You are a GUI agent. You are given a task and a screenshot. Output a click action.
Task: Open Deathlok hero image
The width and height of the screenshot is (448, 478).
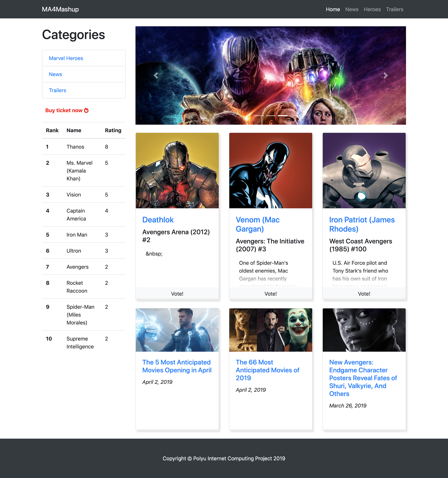tap(177, 171)
